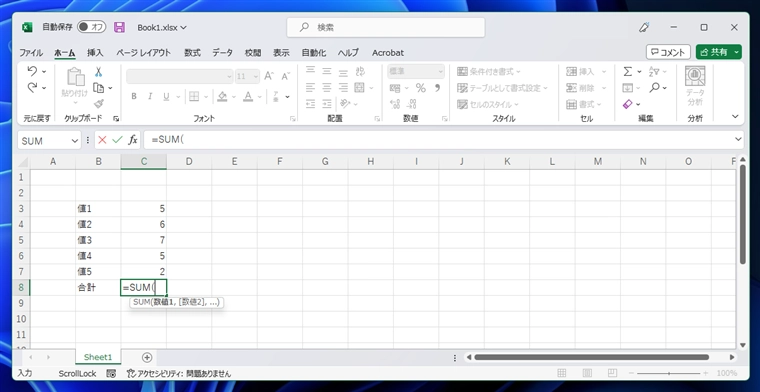Open the Formulas tab

coord(192,53)
